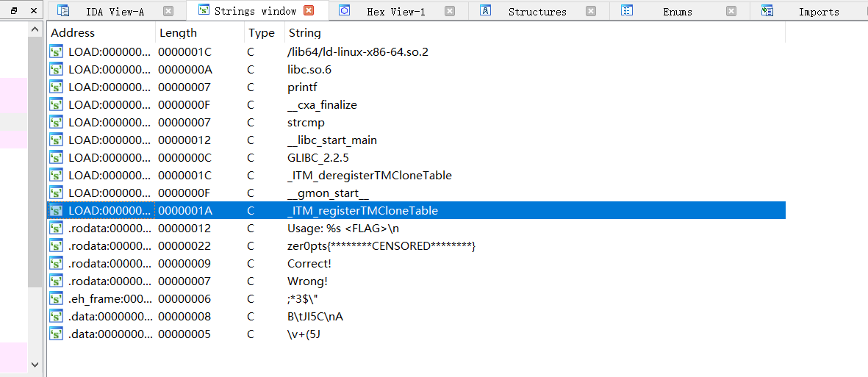Click the Enums tab icon

(627, 11)
